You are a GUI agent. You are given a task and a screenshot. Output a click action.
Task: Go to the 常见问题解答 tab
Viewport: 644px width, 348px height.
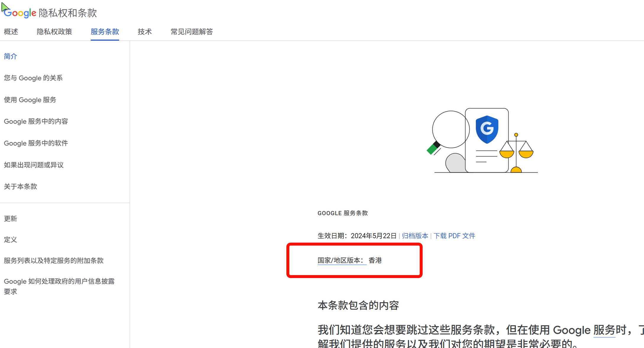pos(192,32)
